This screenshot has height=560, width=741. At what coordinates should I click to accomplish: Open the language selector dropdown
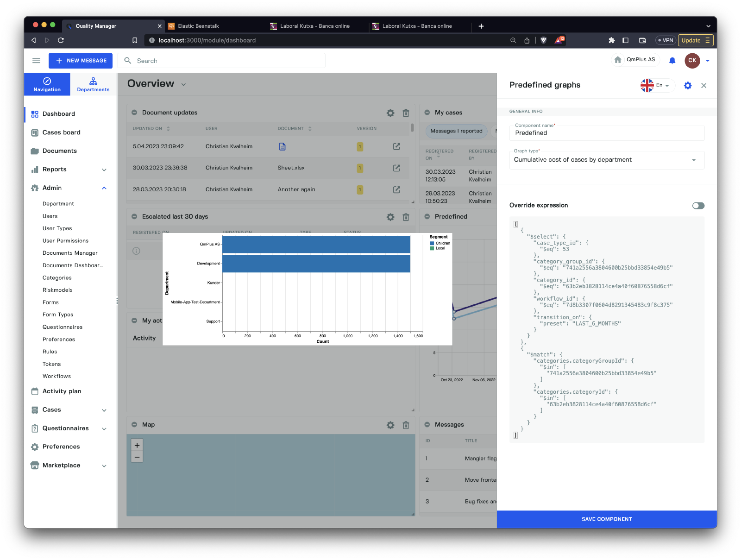click(x=657, y=86)
